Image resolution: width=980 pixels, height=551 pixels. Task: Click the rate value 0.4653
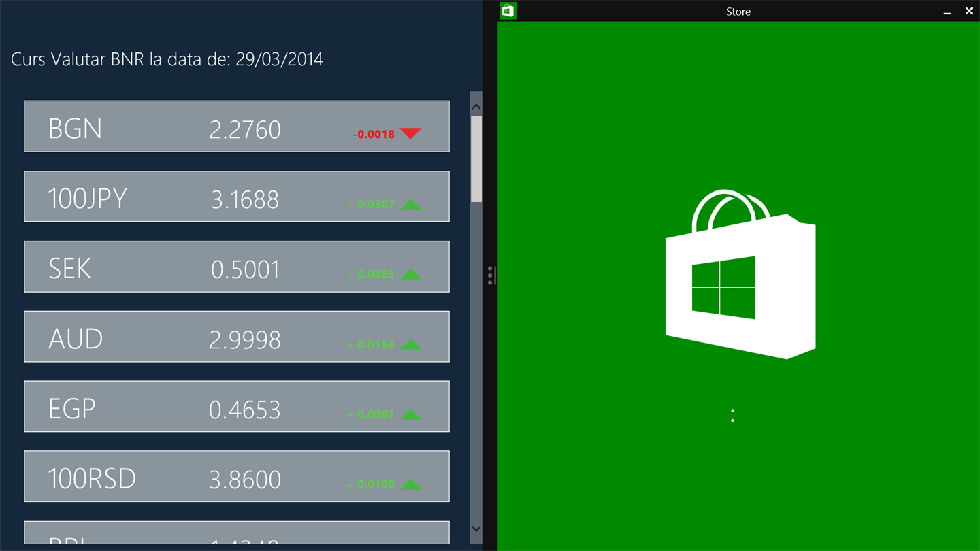point(245,410)
